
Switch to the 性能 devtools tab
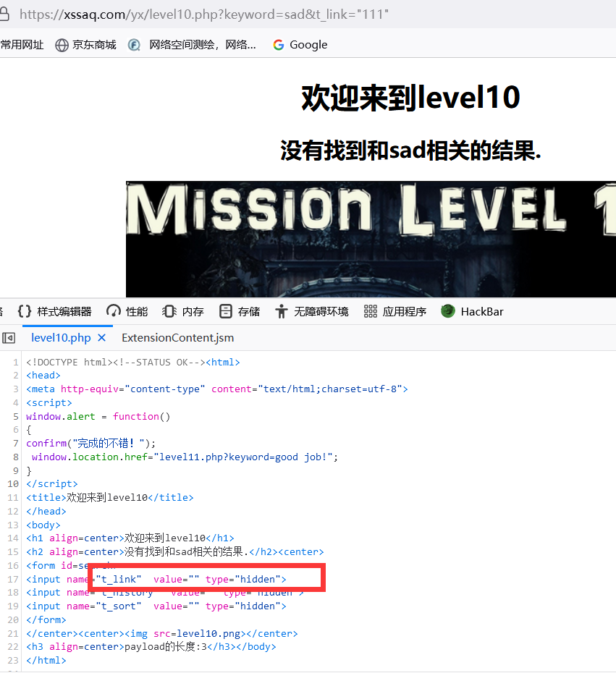127,312
